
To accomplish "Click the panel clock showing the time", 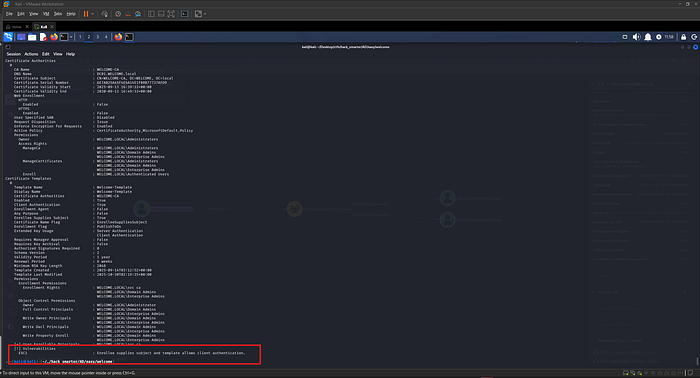I will [669, 37].
